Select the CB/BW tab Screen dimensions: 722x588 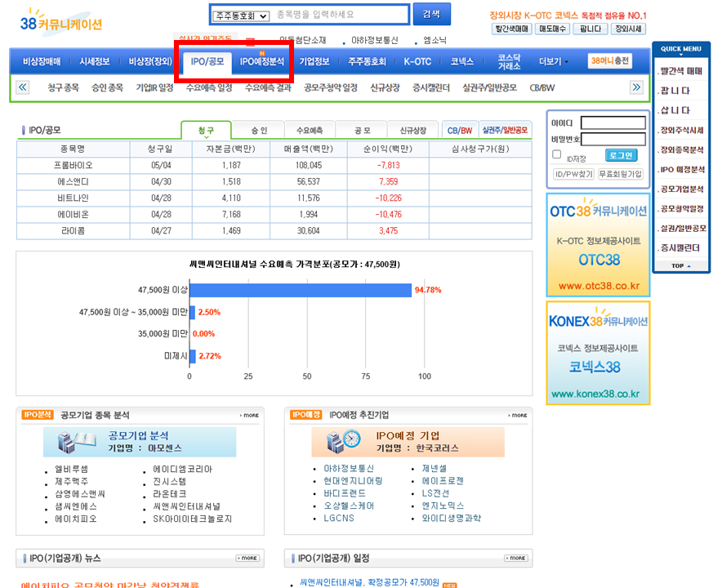[x=460, y=131]
